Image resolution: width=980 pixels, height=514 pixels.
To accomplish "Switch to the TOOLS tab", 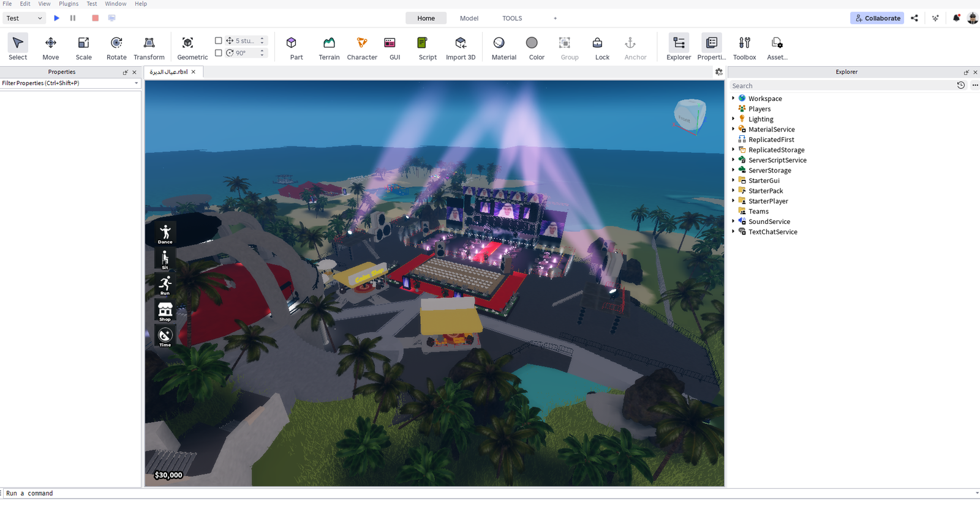I will (x=512, y=18).
